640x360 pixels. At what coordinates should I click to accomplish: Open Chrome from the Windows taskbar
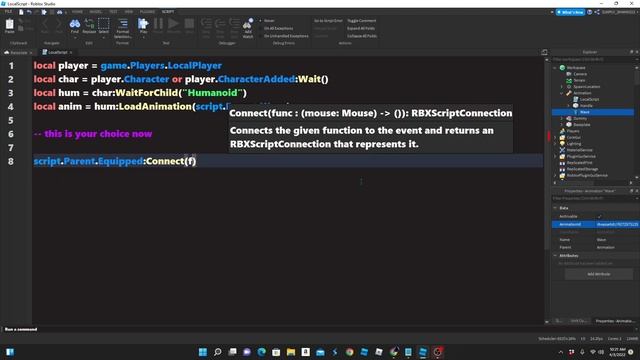point(349,352)
